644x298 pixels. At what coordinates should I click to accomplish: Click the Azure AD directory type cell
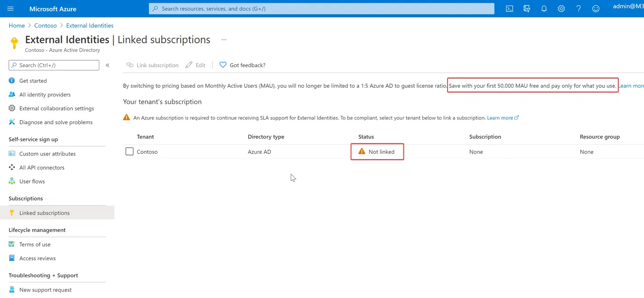[x=259, y=152]
